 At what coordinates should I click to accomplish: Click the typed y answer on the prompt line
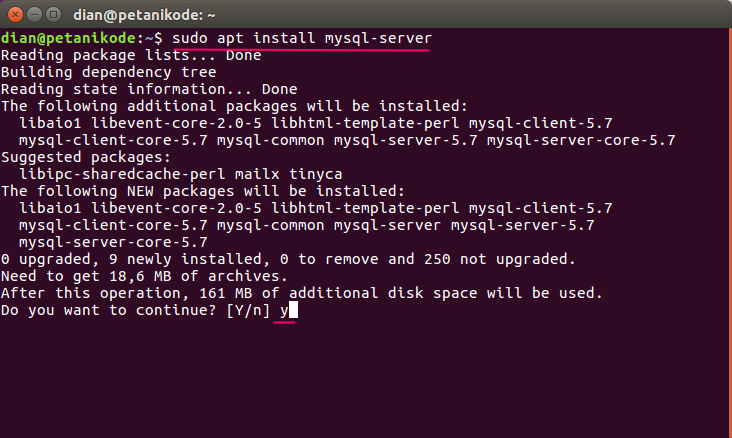coord(284,311)
